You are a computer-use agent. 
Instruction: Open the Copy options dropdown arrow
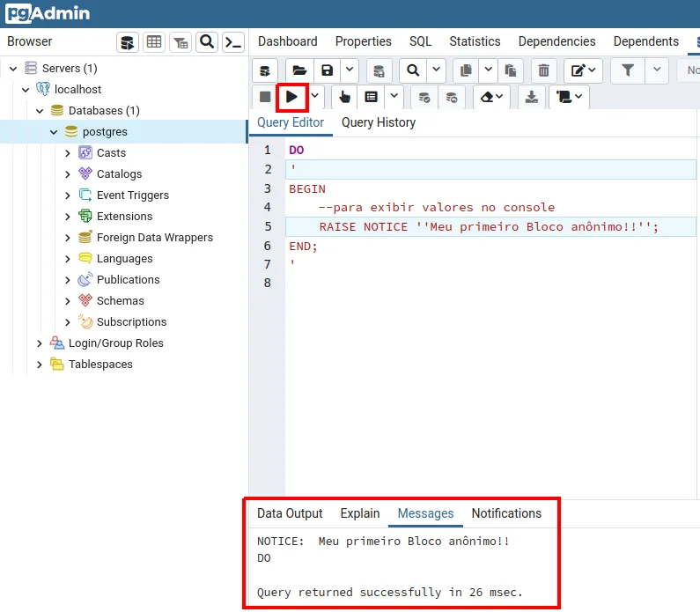coord(488,70)
